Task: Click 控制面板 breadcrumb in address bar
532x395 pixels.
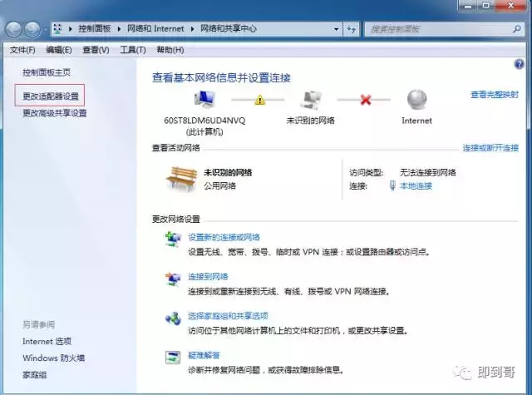Action: pos(94,29)
